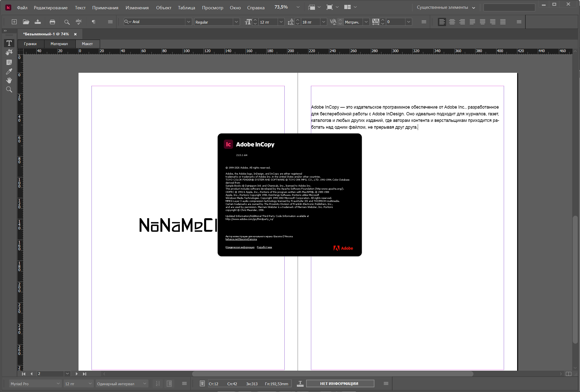Go to the first page
This screenshot has width=580, height=392.
[x=24, y=374]
